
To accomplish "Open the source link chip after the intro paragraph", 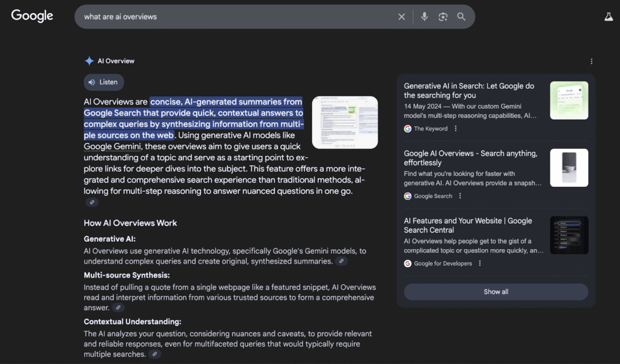I will coord(92,202).
